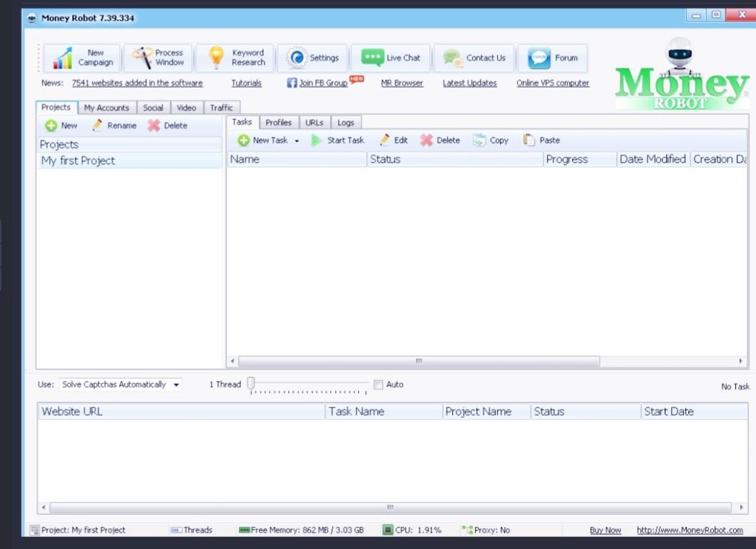Open the Solve Captchas Automatically dropdown
756x549 pixels.
point(121,384)
